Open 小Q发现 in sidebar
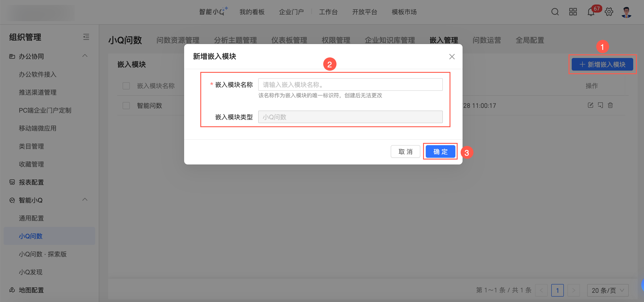644x302 pixels. click(31, 272)
